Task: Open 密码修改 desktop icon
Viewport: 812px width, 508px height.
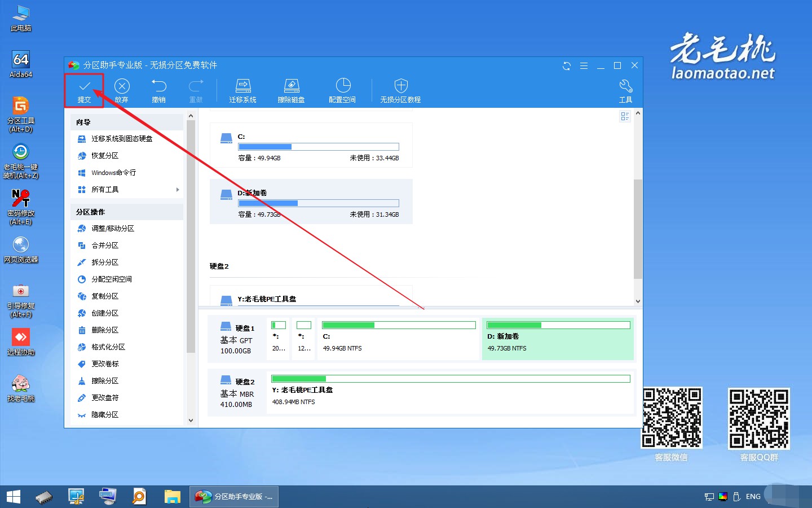Action: tap(21, 207)
